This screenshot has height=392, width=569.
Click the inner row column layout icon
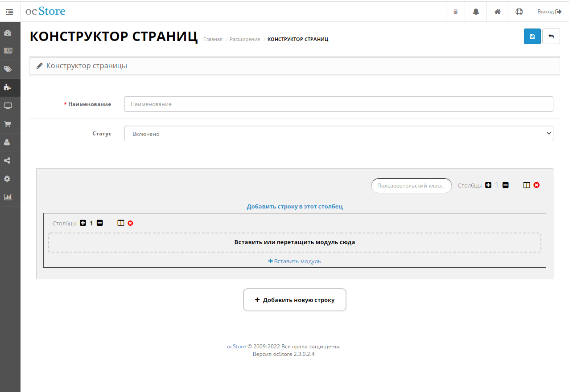click(121, 223)
